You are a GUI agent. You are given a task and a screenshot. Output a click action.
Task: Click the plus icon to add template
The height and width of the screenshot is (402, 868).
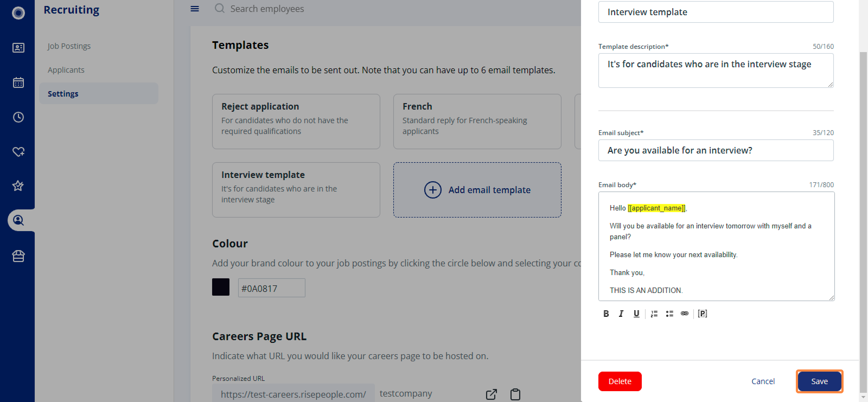433,190
